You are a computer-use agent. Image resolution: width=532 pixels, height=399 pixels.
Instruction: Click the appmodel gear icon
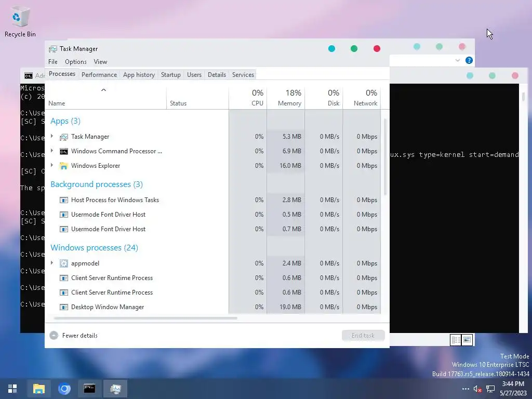click(64, 263)
